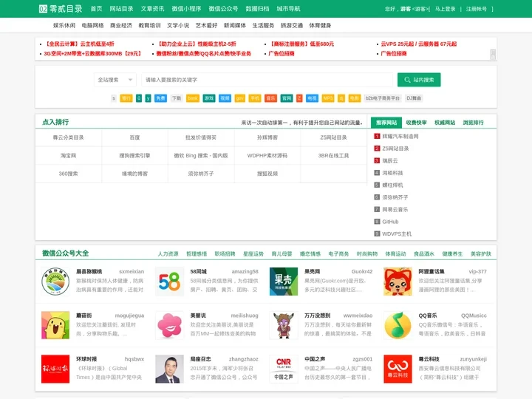
Task: Open the 美丽说 pink flower logo
Action: coord(169,325)
